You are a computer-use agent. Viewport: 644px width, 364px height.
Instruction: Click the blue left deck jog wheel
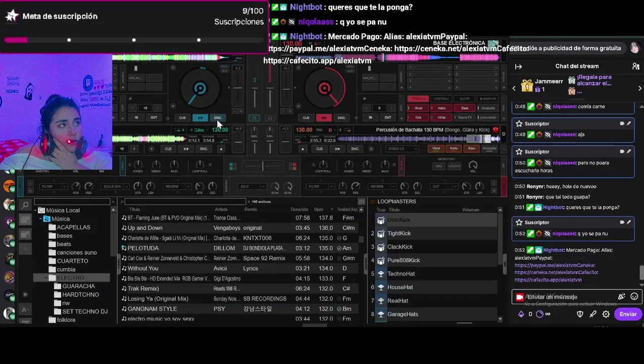click(x=200, y=89)
